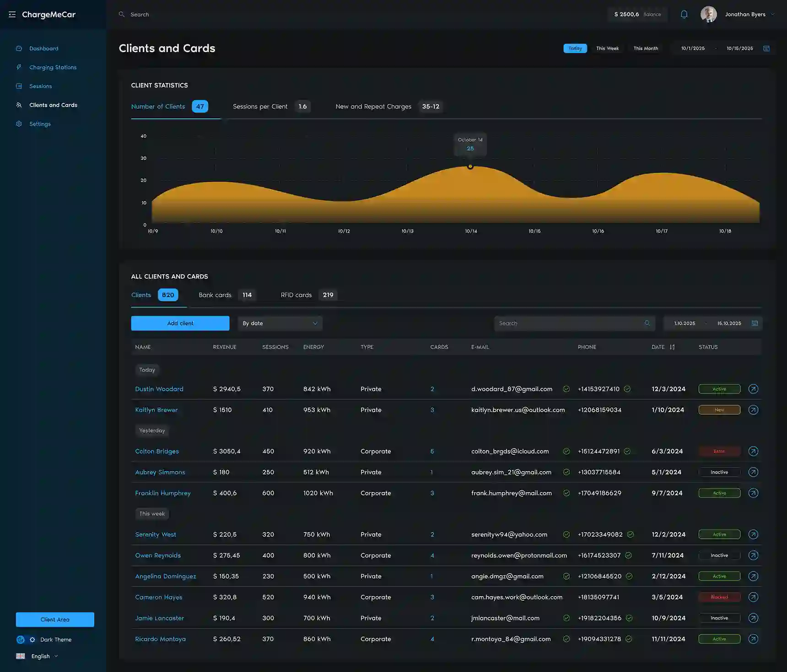
Task: Open the table date range calendar icon
Action: 755,323
